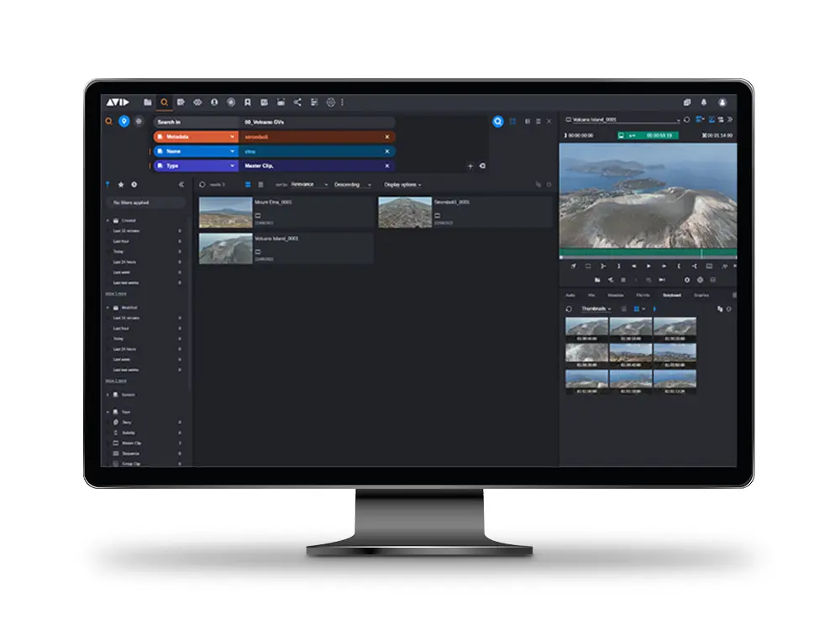Image resolution: width=840 pixels, height=630 pixels.
Task: Collapse the filter sidebar with double-chevron icon
Action: (x=181, y=184)
